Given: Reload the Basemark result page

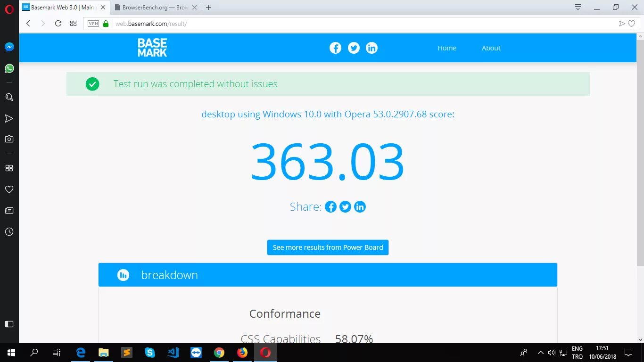Looking at the screenshot, I should 58,24.
